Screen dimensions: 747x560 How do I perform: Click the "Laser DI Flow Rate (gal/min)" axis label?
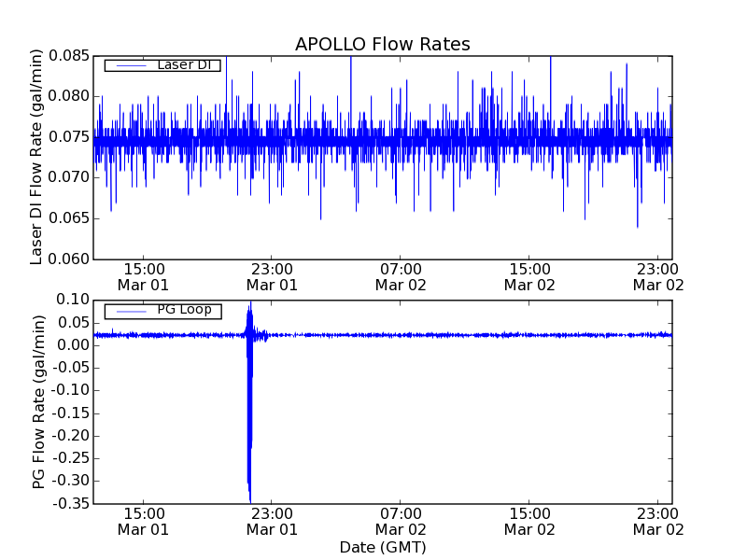[36, 157]
